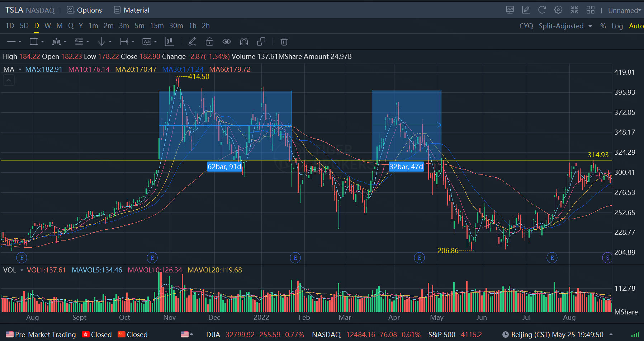Toggle the CYQ chip distribution
Image resolution: width=644 pixels, height=341 pixels.
click(526, 26)
